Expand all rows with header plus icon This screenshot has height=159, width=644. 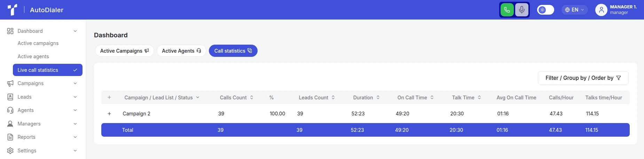coord(109,98)
